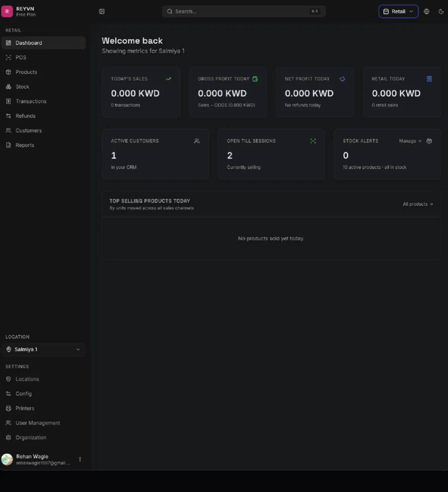This screenshot has height=492, width=448.
Task: Go to Products page
Action: 44,72
